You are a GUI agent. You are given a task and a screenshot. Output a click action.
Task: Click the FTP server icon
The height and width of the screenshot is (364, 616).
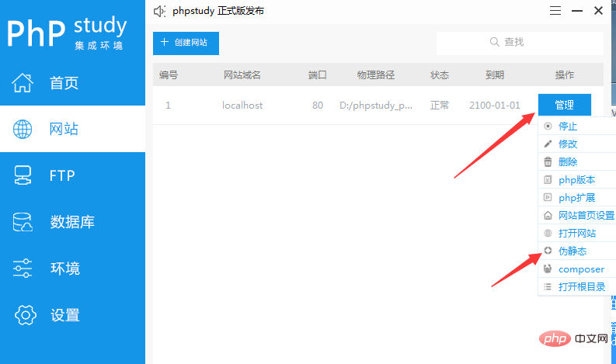23,175
